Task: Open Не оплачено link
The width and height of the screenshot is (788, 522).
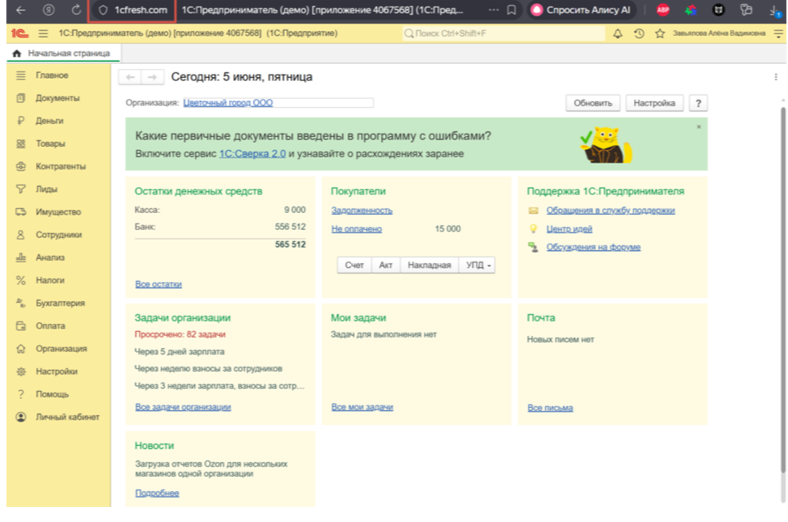Action: [356, 229]
